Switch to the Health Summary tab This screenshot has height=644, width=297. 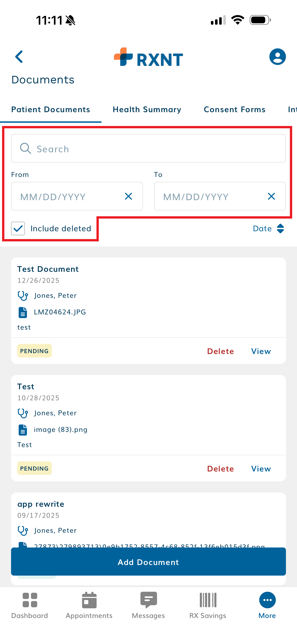coord(147,109)
